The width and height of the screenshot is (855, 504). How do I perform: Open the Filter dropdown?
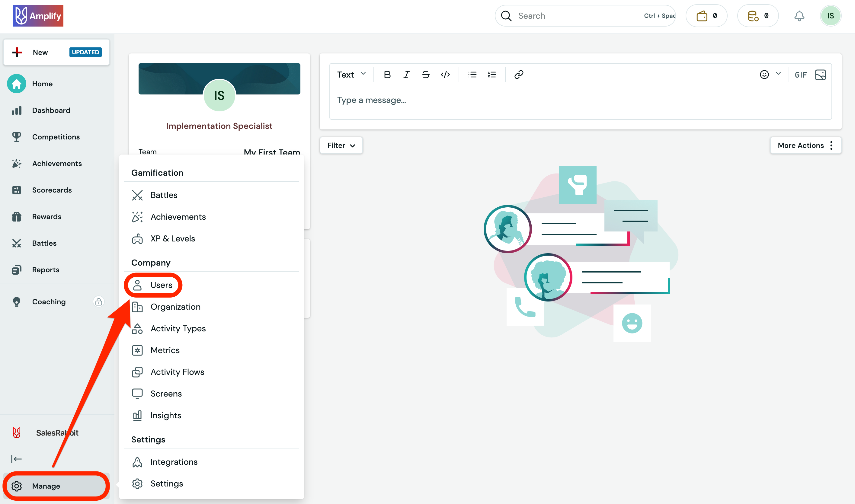pos(341,145)
